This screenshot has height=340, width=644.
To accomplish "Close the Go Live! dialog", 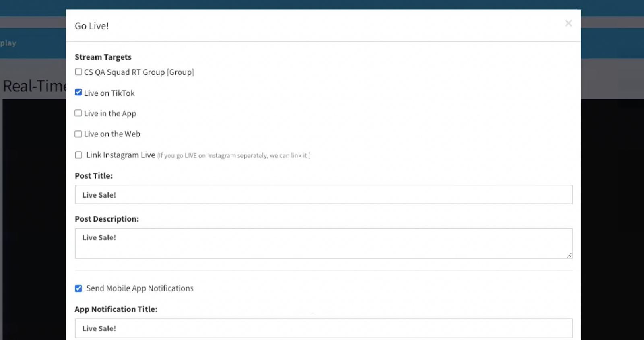I will coord(568,23).
